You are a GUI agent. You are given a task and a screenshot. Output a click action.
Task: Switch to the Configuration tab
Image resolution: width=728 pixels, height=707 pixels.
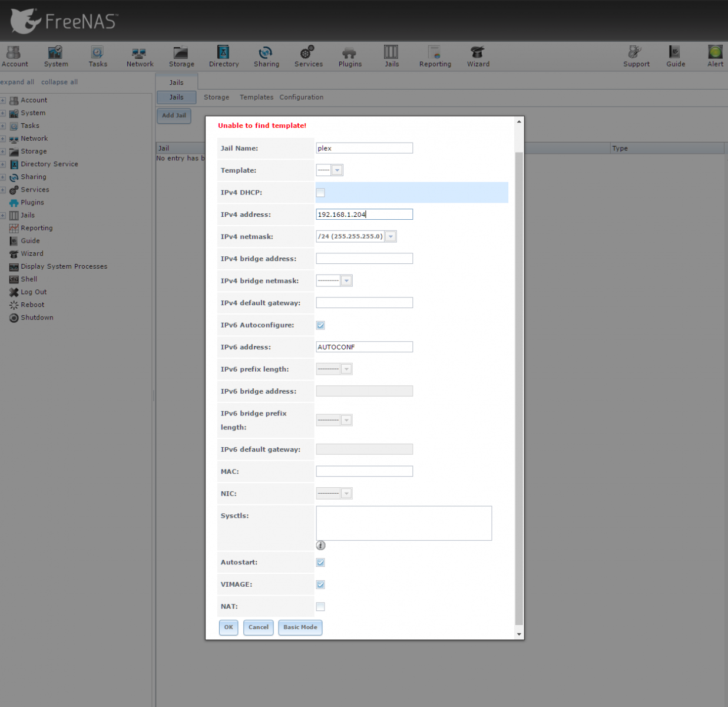point(301,97)
